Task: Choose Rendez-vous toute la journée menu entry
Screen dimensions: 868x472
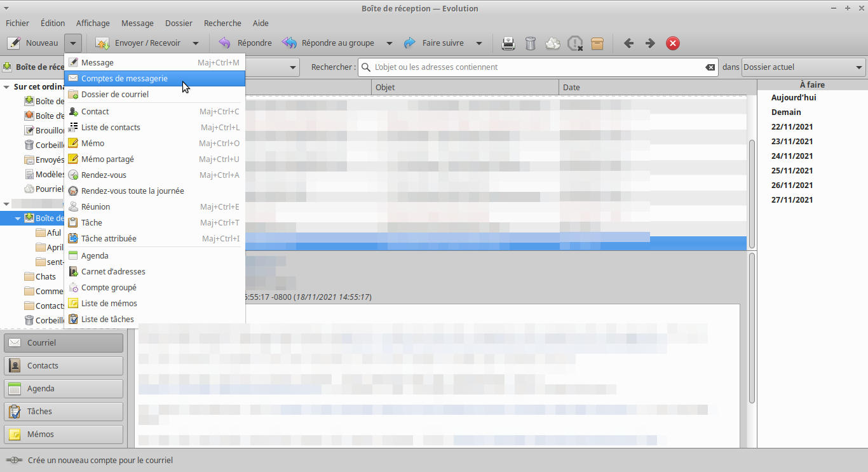Action: point(132,191)
